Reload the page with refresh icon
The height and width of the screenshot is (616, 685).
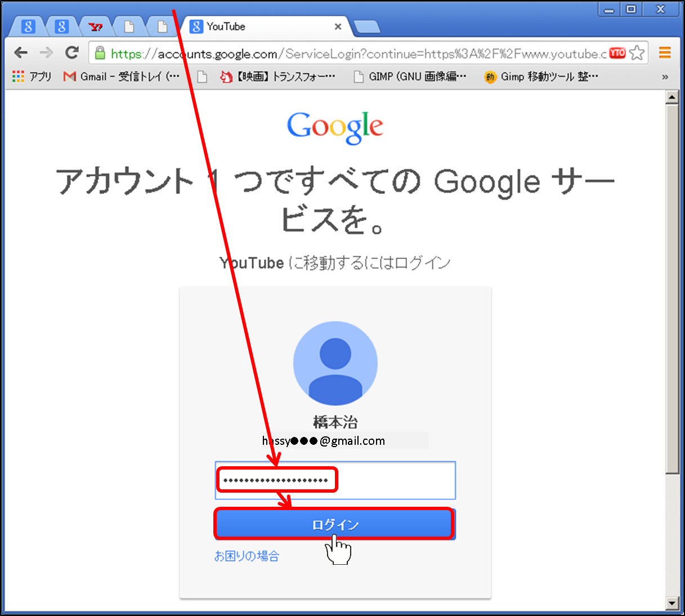[x=71, y=53]
